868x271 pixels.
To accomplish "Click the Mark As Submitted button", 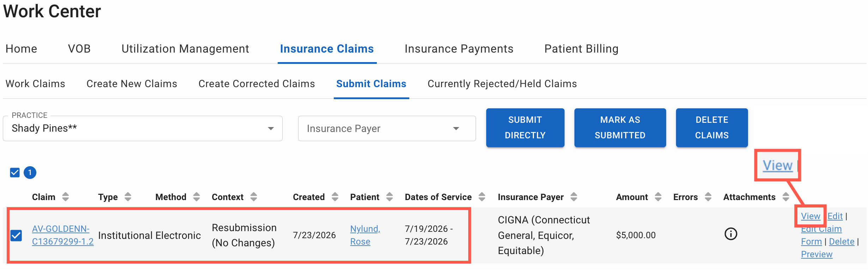I will click(x=620, y=127).
